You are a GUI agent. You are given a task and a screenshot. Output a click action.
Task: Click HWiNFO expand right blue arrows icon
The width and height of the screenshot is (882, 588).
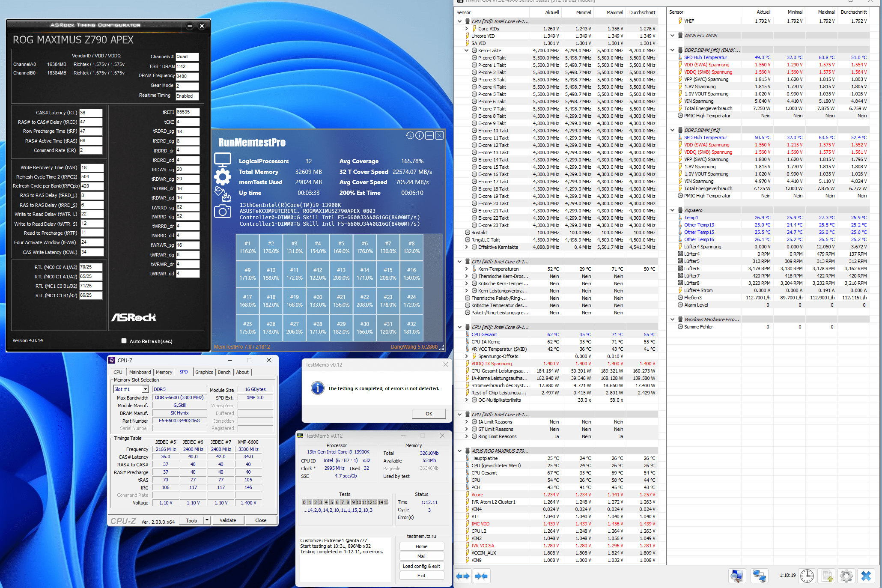point(463,576)
